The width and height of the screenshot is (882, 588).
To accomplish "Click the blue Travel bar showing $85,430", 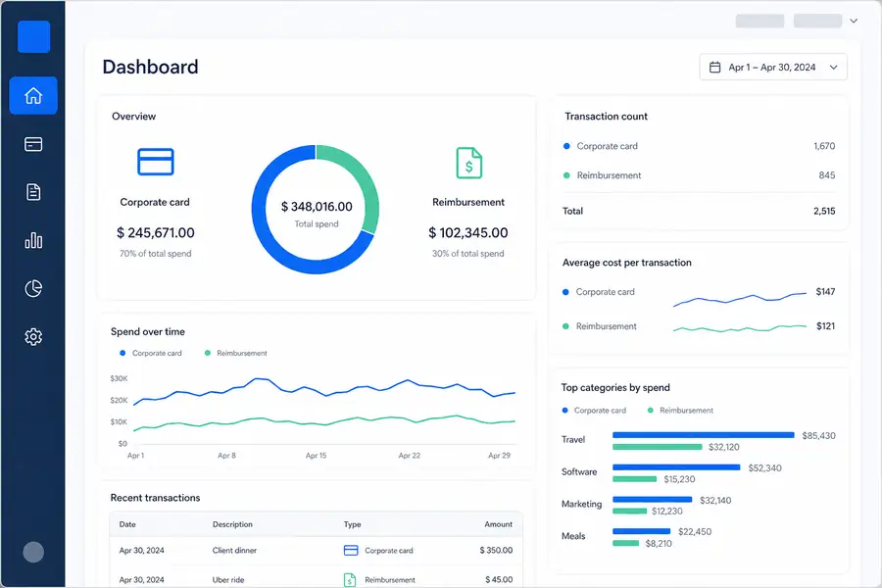I will coord(703,435).
